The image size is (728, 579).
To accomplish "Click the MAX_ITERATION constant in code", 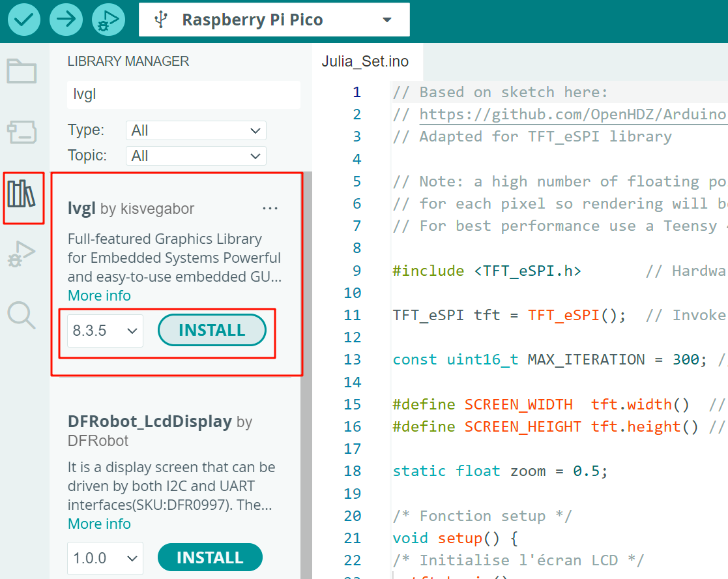I will pyautogui.click(x=586, y=359).
